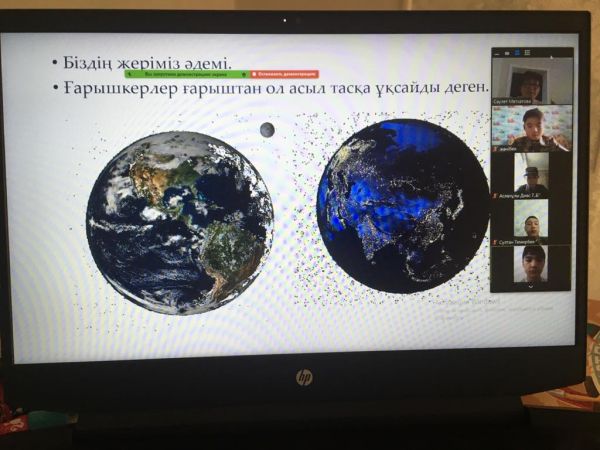Click the red stop screen sharing button
This screenshot has width=600, height=450.
[285, 73]
